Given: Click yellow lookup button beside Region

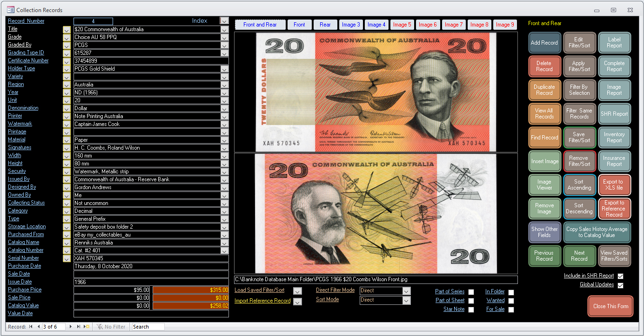Looking at the screenshot, I should pyautogui.click(x=67, y=85).
